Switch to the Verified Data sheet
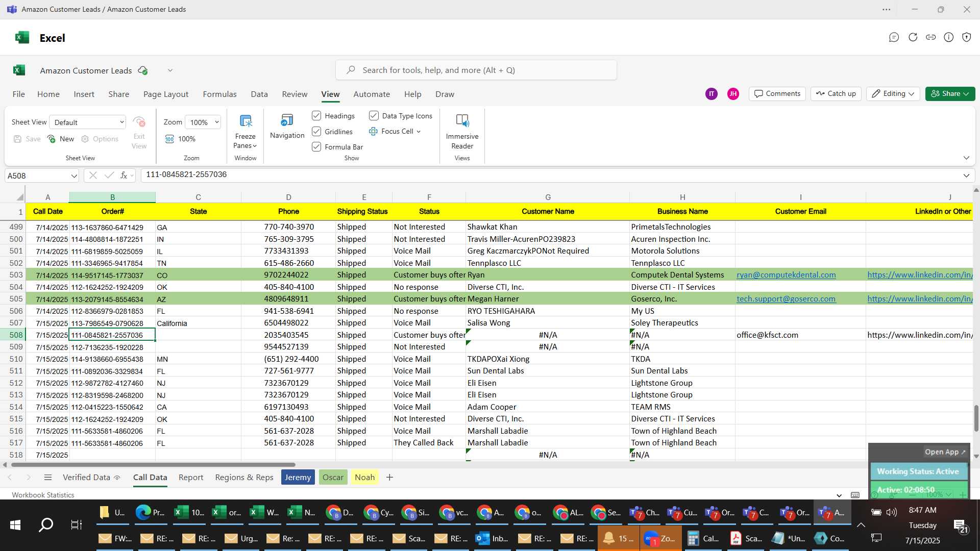This screenshot has height=551, width=980. click(91, 477)
